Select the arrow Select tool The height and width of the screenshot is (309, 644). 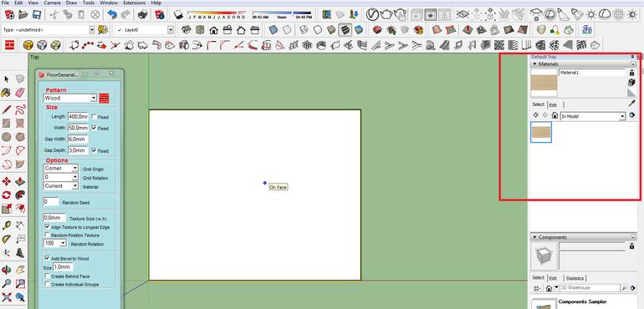(7, 79)
